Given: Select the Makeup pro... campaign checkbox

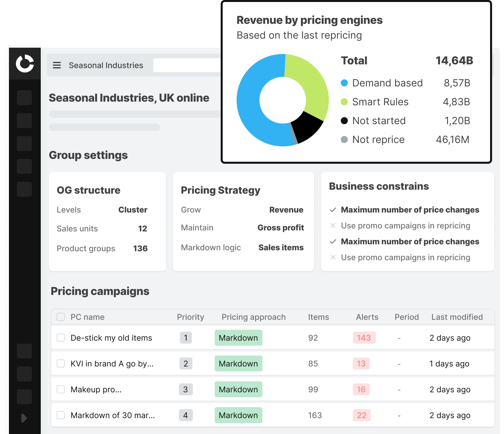Looking at the screenshot, I should coord(61,389).
